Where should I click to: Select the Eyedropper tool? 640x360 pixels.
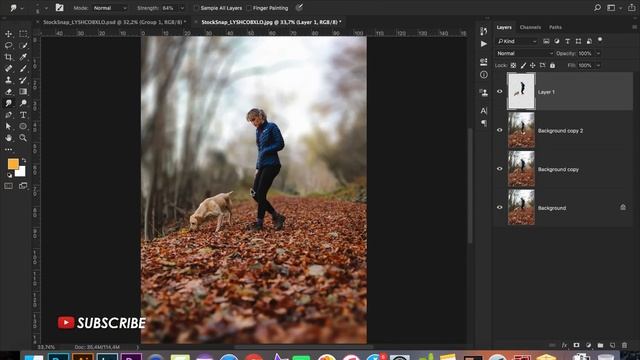tap(23, 57)
